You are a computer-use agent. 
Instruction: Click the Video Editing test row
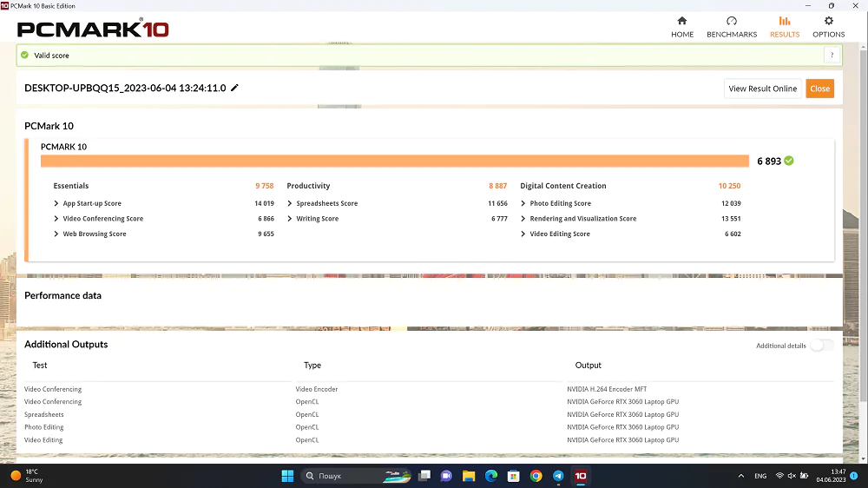pyautogui.click(x=43, y=440)
